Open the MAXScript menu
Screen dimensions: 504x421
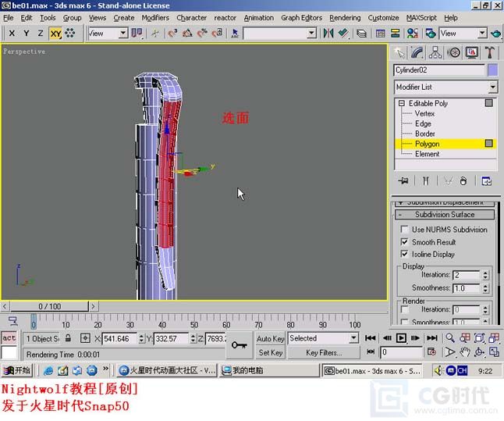click(x=421, y=18)
